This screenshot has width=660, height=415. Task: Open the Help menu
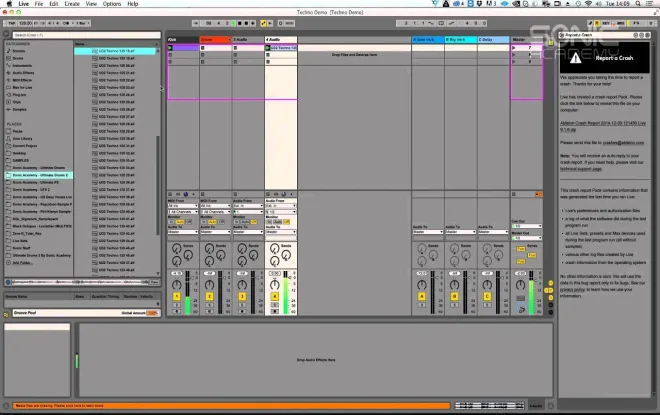coord(133,4)
